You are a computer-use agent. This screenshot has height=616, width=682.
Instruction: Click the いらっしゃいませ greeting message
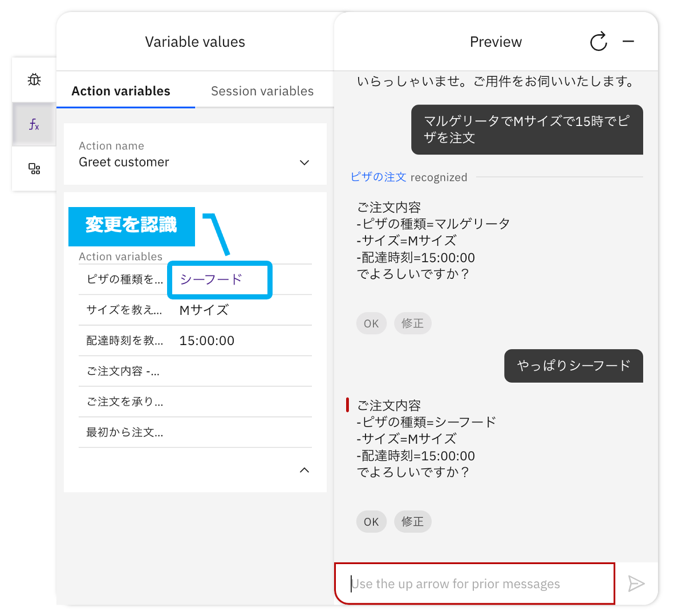tap(496, 81)
